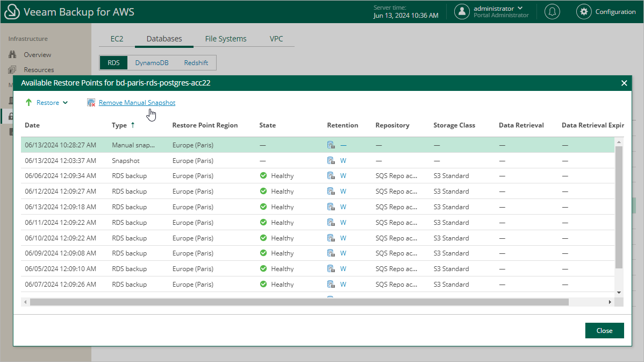Viewport: 644px width, 362px height.
Task: Open Resources in the sidebar
Action: click(x=39, y=70)
